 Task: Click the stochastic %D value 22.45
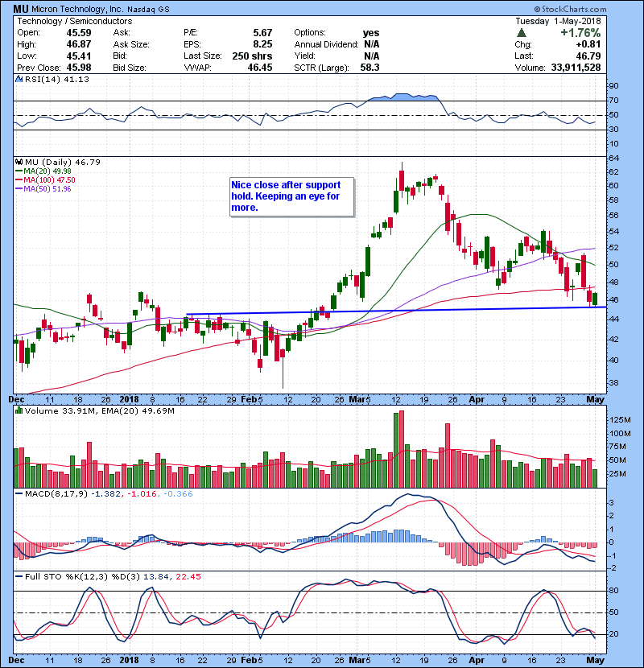coord(188,576)
